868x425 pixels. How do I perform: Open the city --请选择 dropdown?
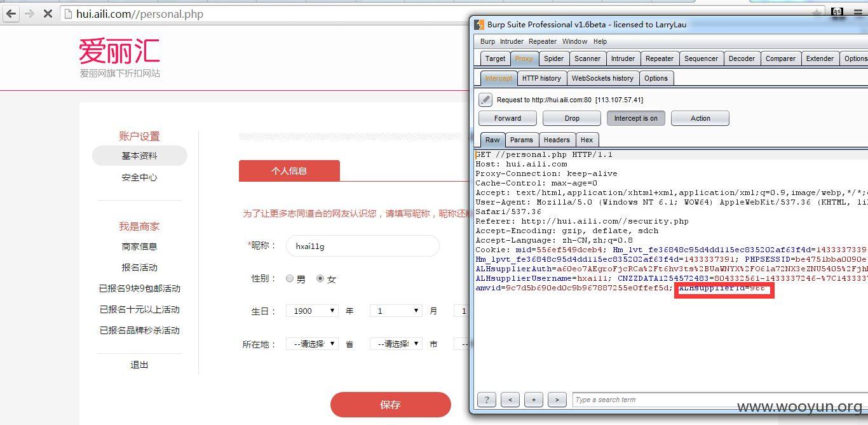(x=396, y=344)
